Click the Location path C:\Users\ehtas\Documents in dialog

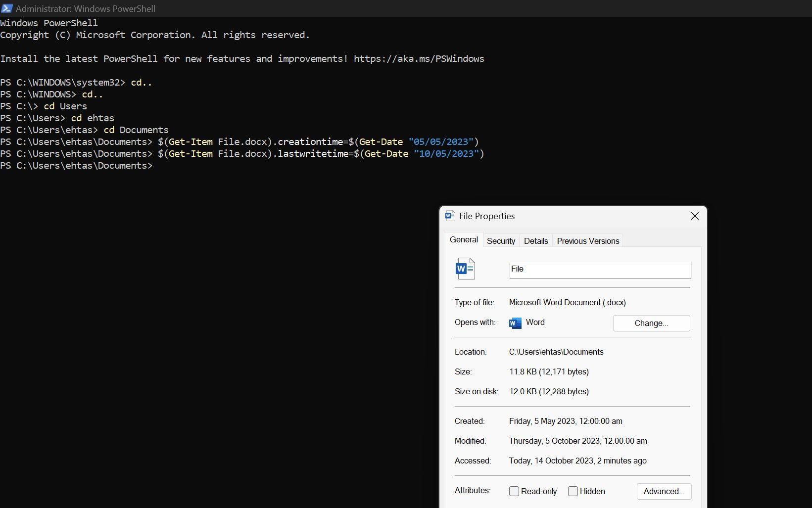coord(556,352)
